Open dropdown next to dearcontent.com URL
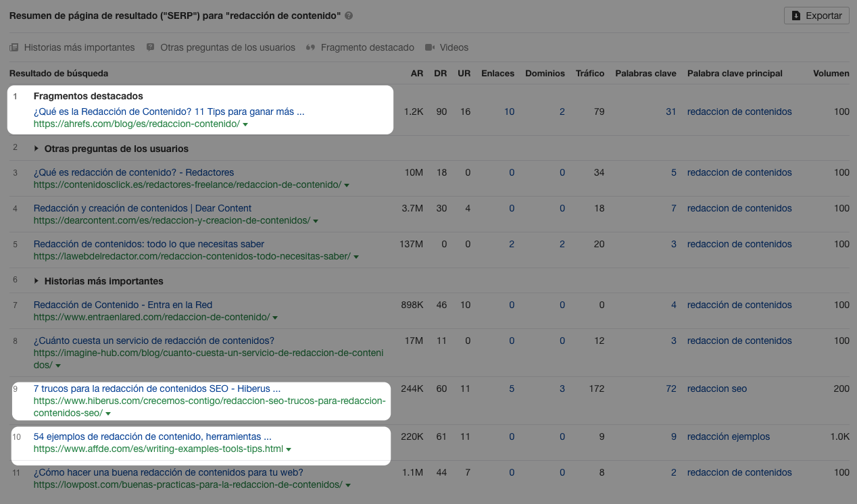The width and height of the screenshot is (857, 504). [x=316, y=221]
